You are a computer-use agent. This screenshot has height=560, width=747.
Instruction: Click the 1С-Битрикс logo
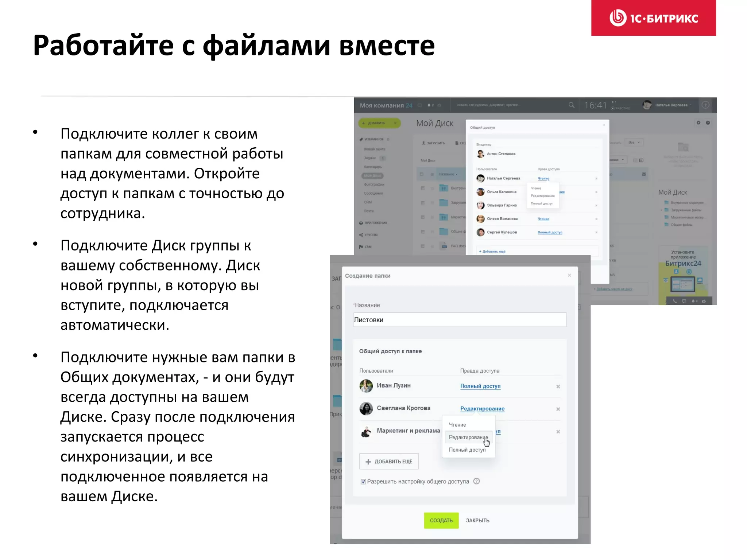pyautogui.click(x=653, y=18)
